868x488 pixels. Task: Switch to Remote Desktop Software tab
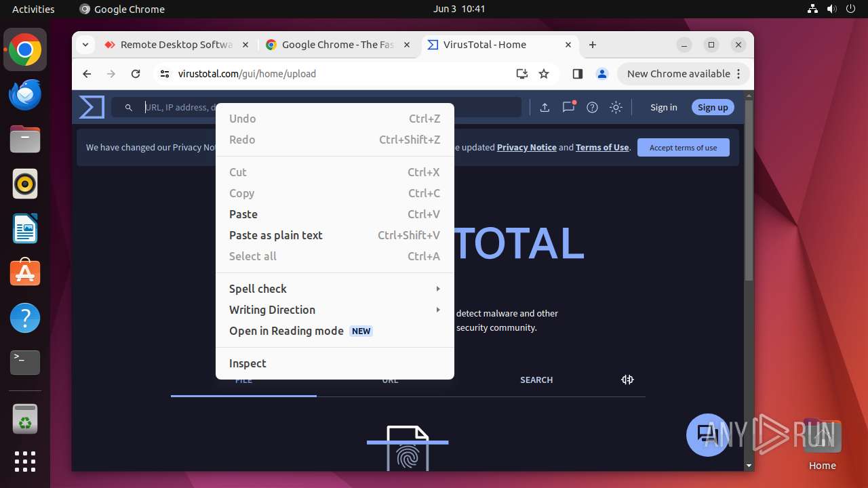[x=176, y=45]
